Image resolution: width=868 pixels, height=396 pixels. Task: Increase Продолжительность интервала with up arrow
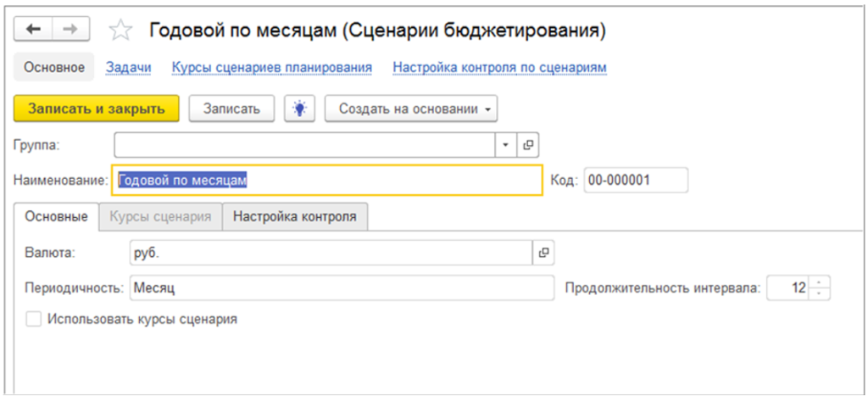819,282
